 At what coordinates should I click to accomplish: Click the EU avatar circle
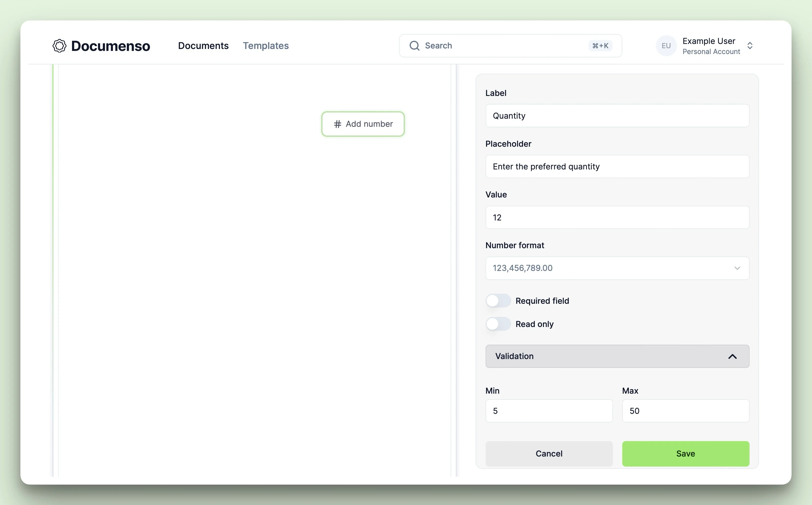click(666, 46)
